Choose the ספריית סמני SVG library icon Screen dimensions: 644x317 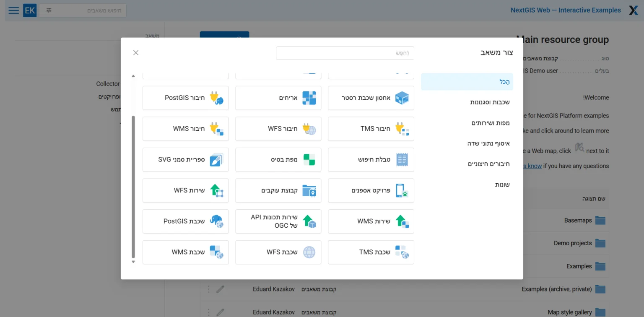[216, 160]
